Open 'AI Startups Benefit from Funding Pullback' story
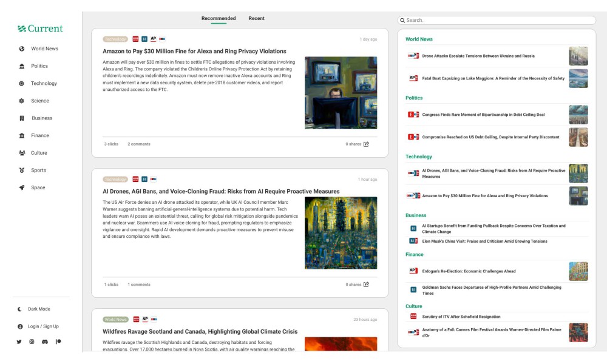 pos(493,229)
